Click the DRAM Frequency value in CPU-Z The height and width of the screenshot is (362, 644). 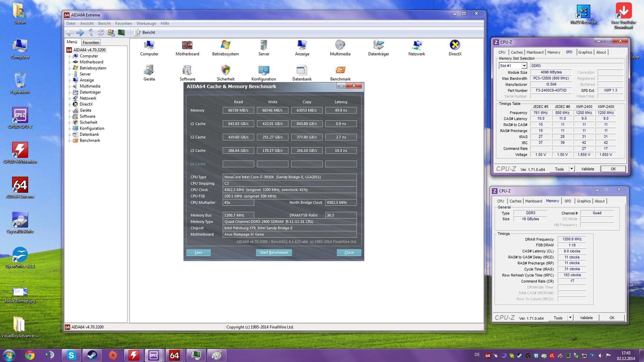(x=572, y=239)
